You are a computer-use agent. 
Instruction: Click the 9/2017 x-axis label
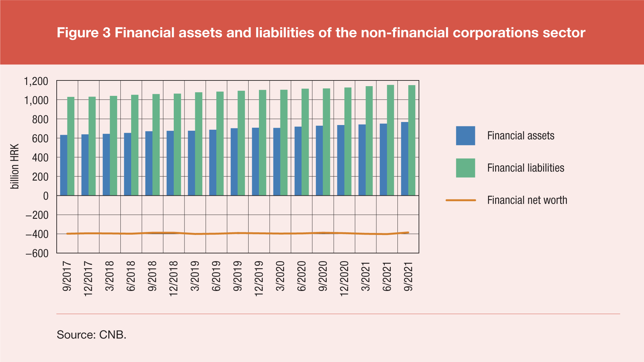pos(67,276)
